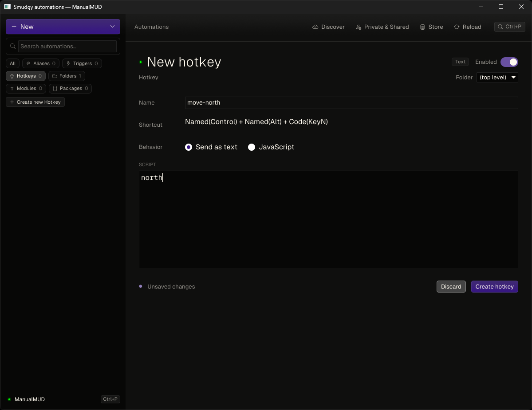Maximize the Smudgy automations window
Viewport: 532px width, 410px height.
click(x=501, y=7)
